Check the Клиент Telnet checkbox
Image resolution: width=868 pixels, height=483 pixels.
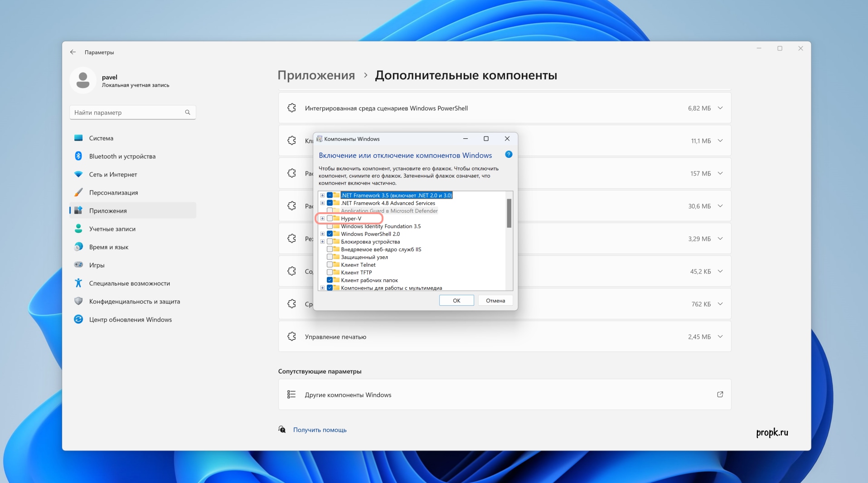click(330, 265)
